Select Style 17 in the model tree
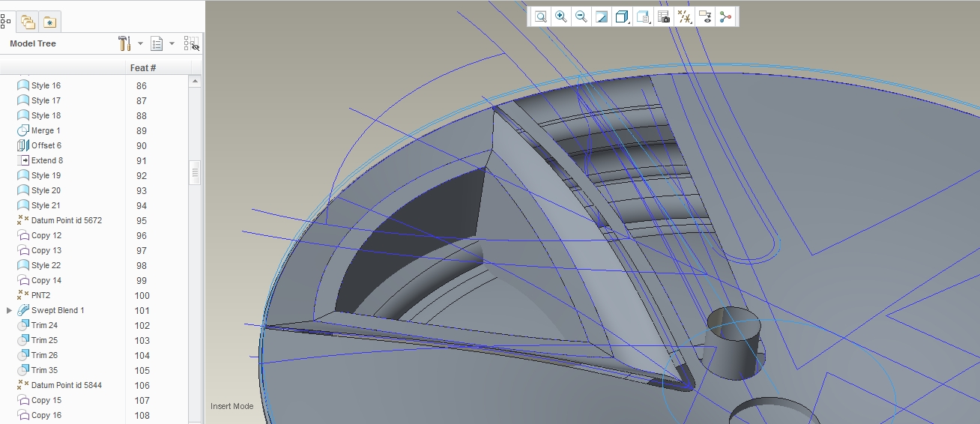980x424 pixels. pos(46,100)
